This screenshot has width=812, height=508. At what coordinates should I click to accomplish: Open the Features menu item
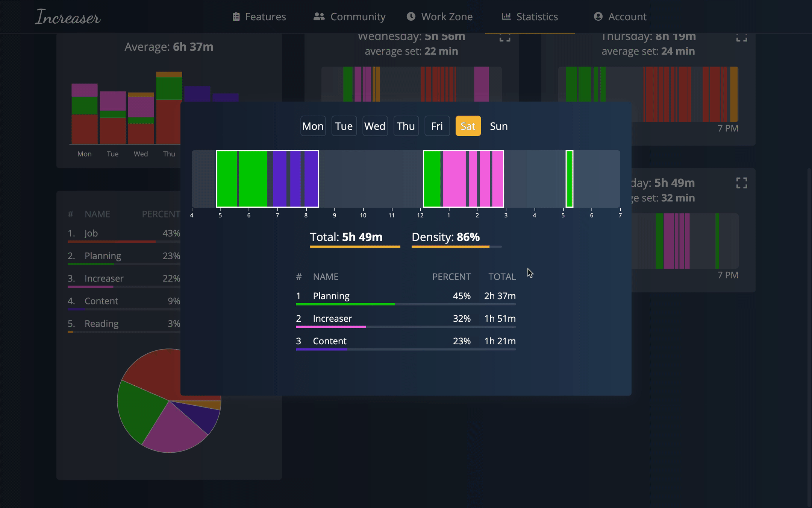(x=259, y=17)
